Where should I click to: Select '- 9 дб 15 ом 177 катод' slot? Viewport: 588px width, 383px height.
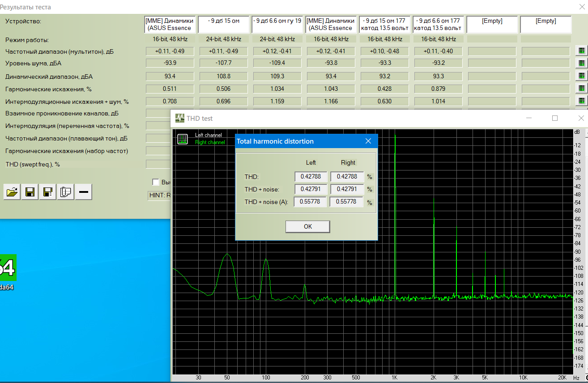pos(384,25)
